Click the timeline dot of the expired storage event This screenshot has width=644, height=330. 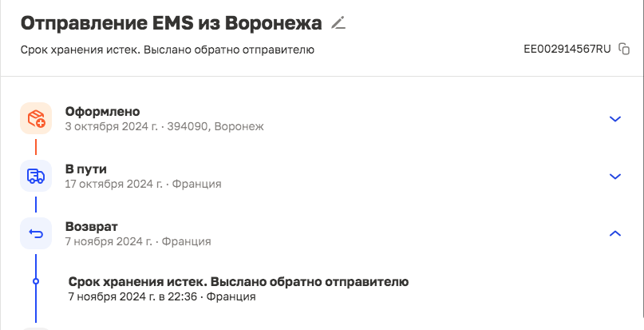coord(36,281)
